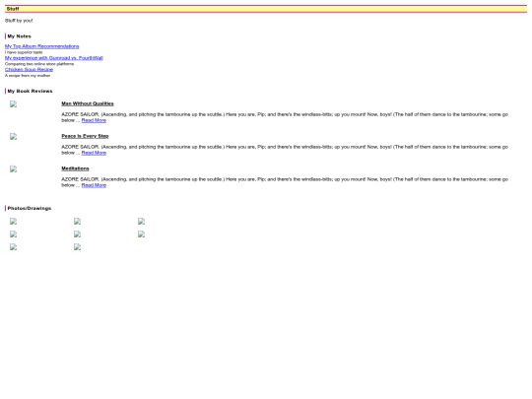Click the AZORE SAILOR excerpt under Meditations
The height and width of the screenshot is (399, 532).
click(x=285, y=182)
